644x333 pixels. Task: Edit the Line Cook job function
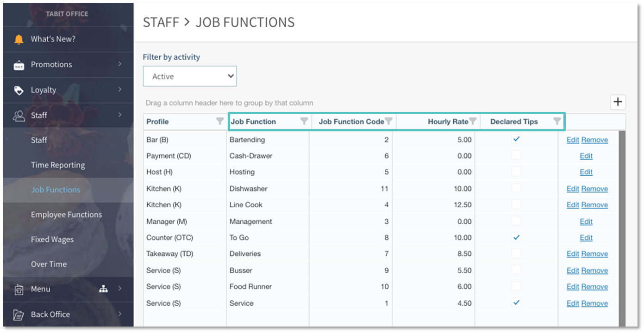pyautogui.click(x=573, y=205)
